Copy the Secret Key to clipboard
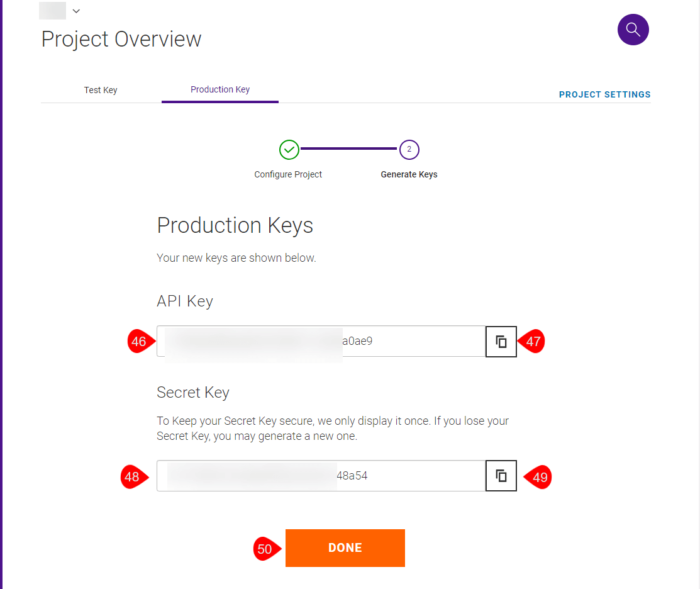700x589 pixels. click(501, 476)
